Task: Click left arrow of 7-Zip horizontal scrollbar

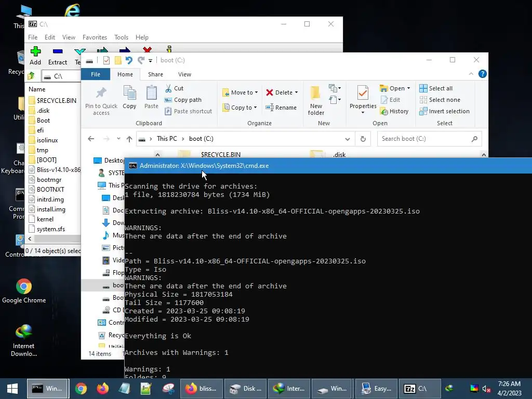Action: pos(30,239)
